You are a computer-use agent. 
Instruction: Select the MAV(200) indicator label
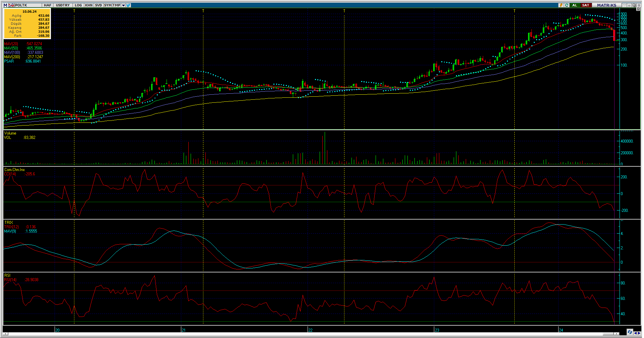12,57
